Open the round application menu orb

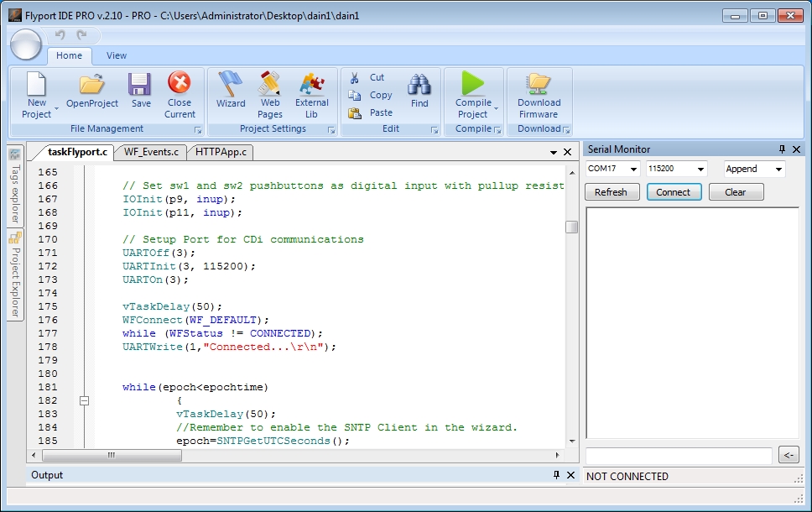[25, 44]
